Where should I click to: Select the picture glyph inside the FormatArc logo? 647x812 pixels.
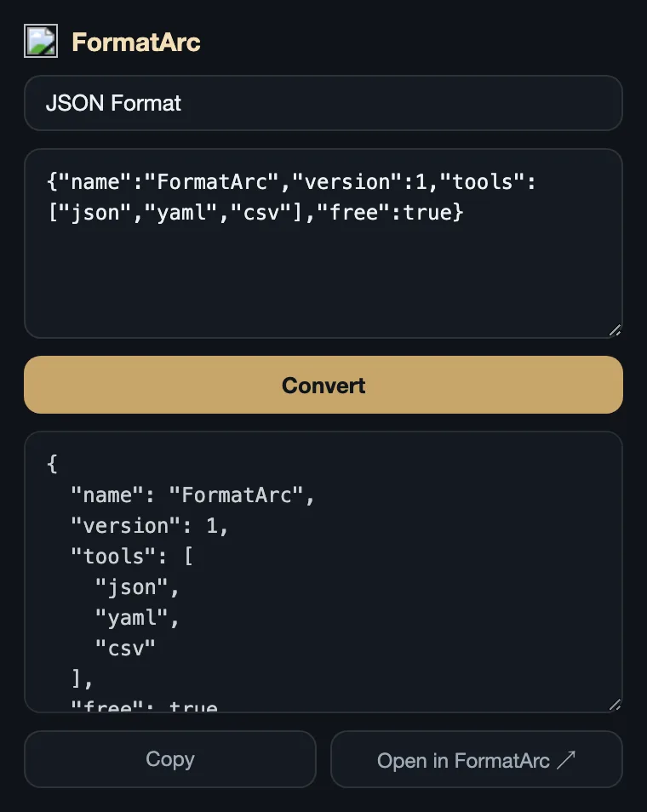42,41
